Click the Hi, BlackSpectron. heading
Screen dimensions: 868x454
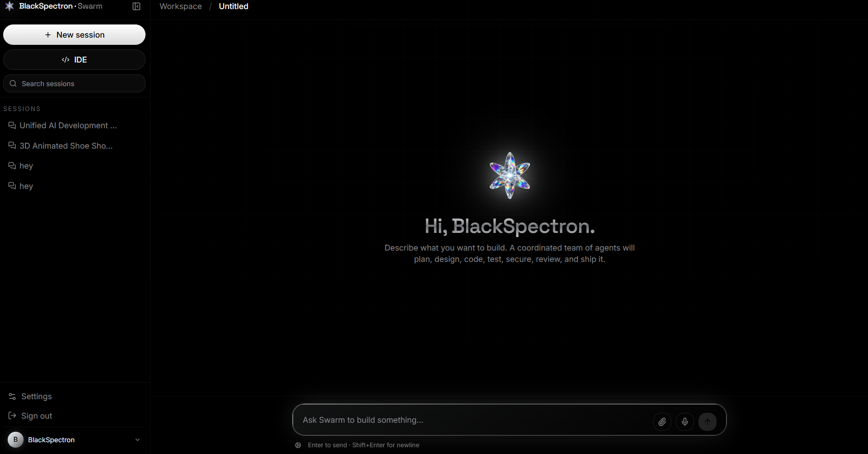click(x=509, y=226)
